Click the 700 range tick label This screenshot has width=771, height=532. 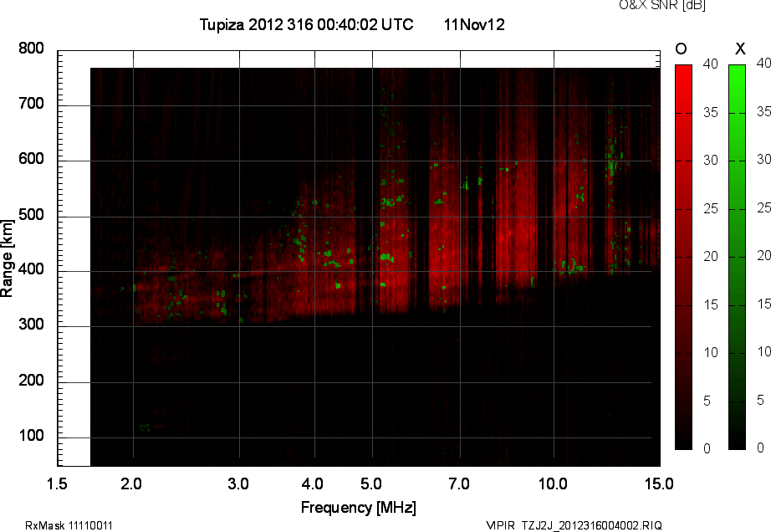click(31, 104)
